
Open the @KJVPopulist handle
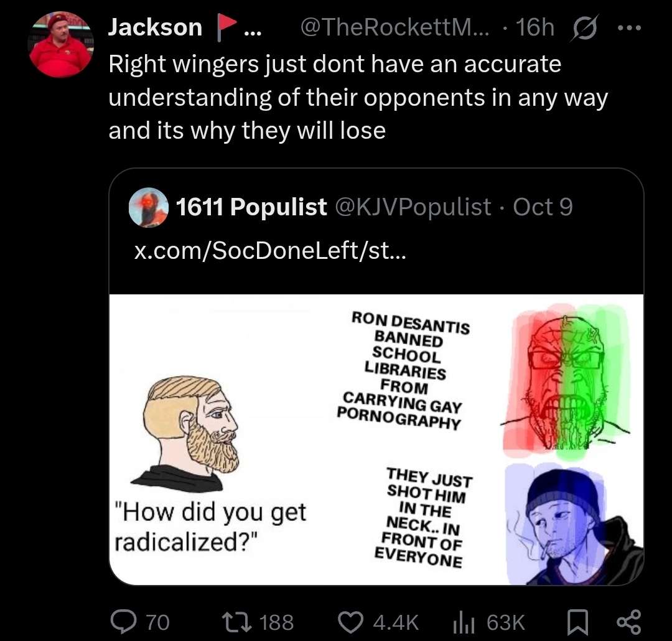point(413,207)
